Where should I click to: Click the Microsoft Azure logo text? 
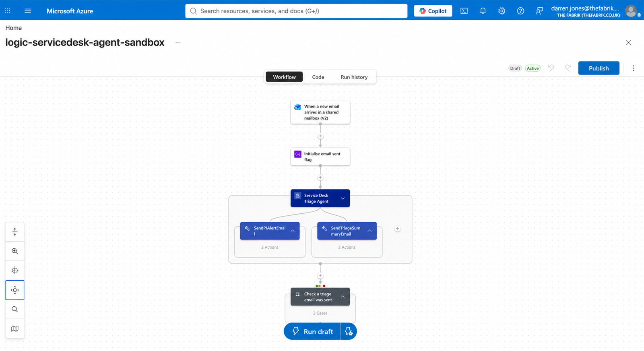(x=70, y=11)
